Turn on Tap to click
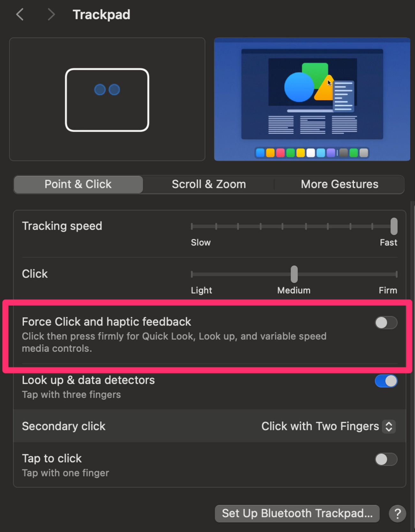The image size is (415, 532). tap(386, 459)
